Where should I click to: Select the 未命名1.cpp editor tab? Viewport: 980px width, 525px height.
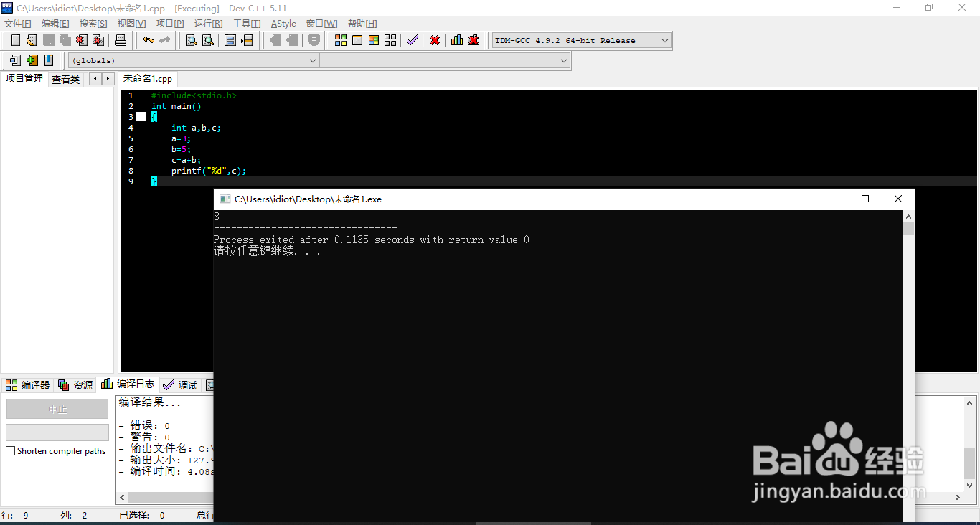(148, 79)
